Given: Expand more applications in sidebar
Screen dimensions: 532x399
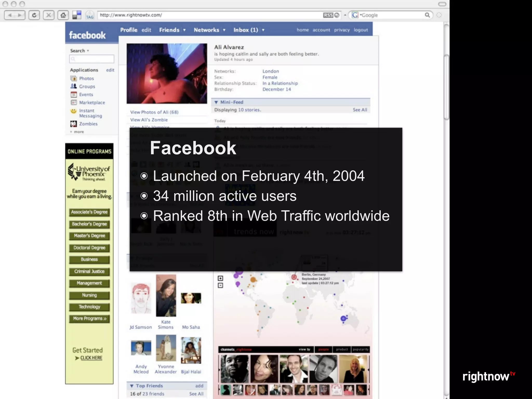Looking at the screenshot, I should pos(77,132).
